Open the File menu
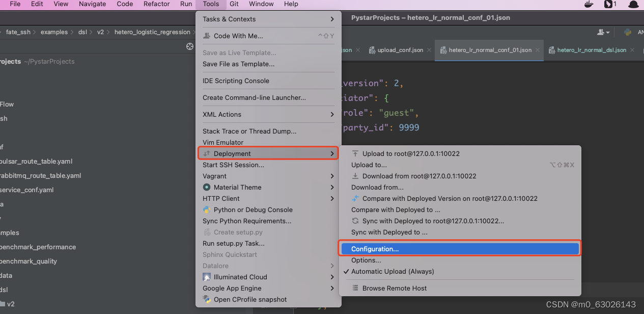The width and height of the screenshot is (644, 314). coord(15,4)
